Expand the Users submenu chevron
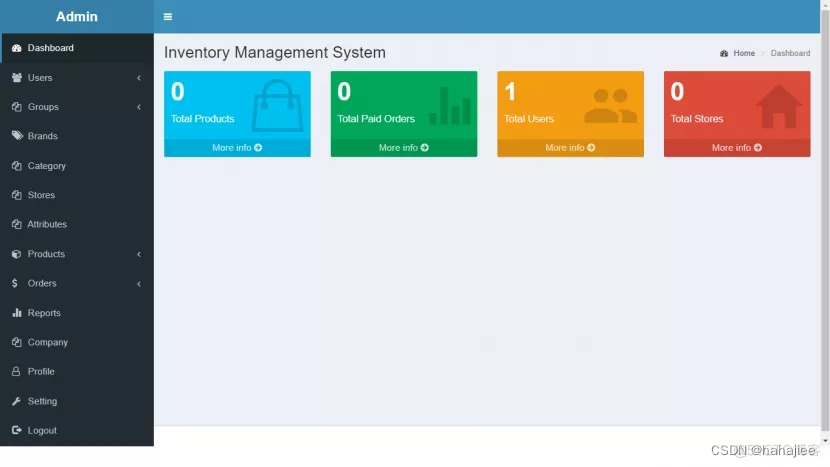Screen dimensions: 830x467 (x=139, y=78)
